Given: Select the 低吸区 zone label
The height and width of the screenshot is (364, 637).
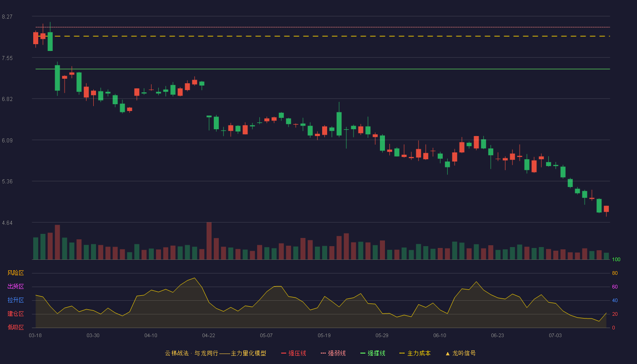Looking at the screenshot, I should 15,327.
